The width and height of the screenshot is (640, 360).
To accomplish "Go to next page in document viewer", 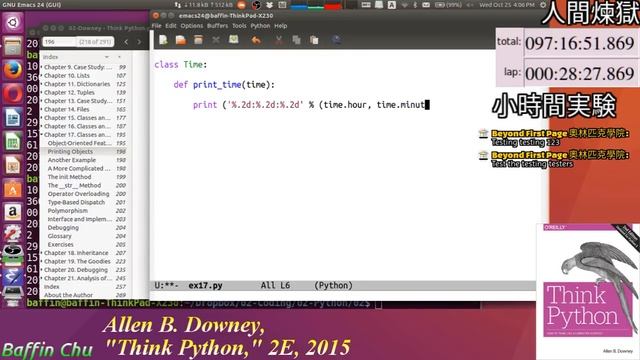I will point(139,42).
